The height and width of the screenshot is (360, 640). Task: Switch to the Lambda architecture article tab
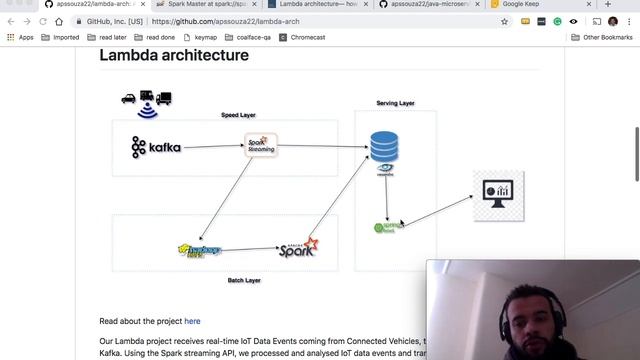[318, 4]
